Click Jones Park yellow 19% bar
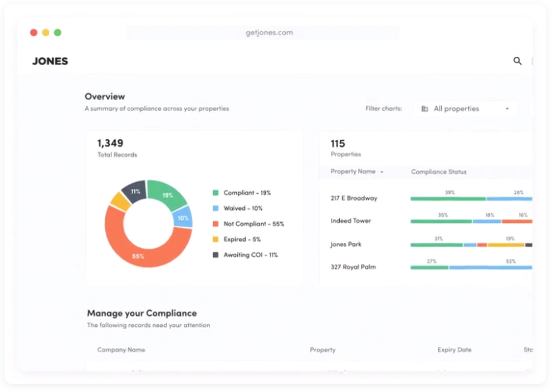Image resolution: width=557 pixels, height=392 pixels. coord(506,245)
